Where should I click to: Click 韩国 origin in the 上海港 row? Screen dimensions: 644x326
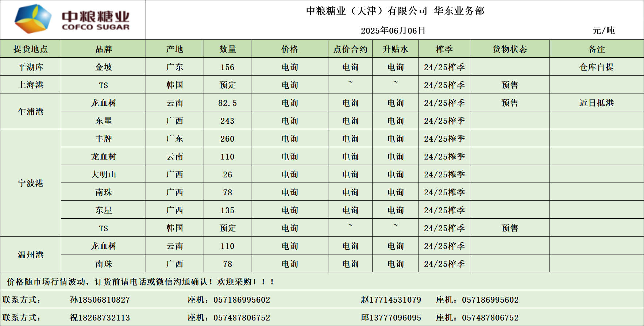tap(175, 85)
